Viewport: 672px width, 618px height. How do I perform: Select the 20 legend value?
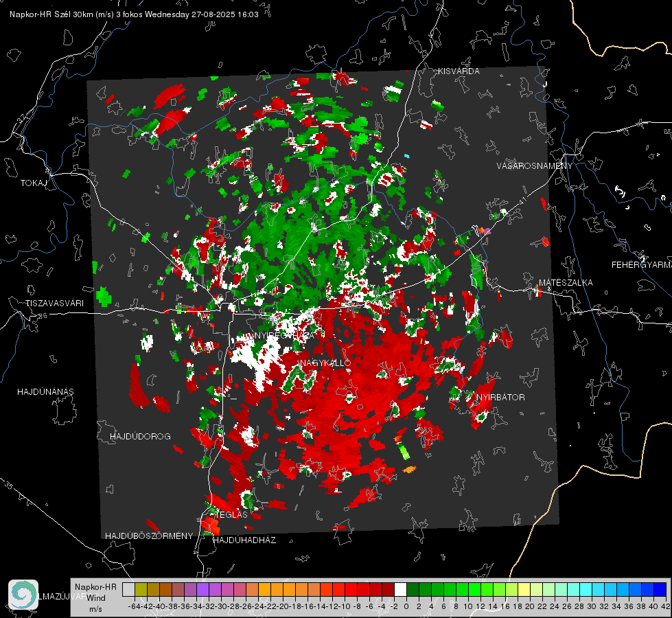pyautogui.click(x=530, y=606)
